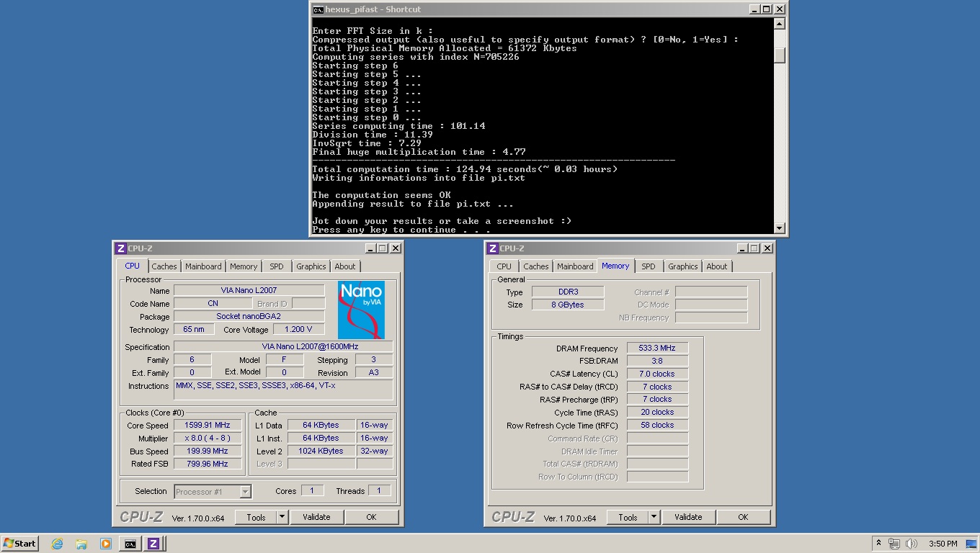
Task: Click the CPU-Z title icon in left window
Action: pyautogui.click(x=121, y=248)
